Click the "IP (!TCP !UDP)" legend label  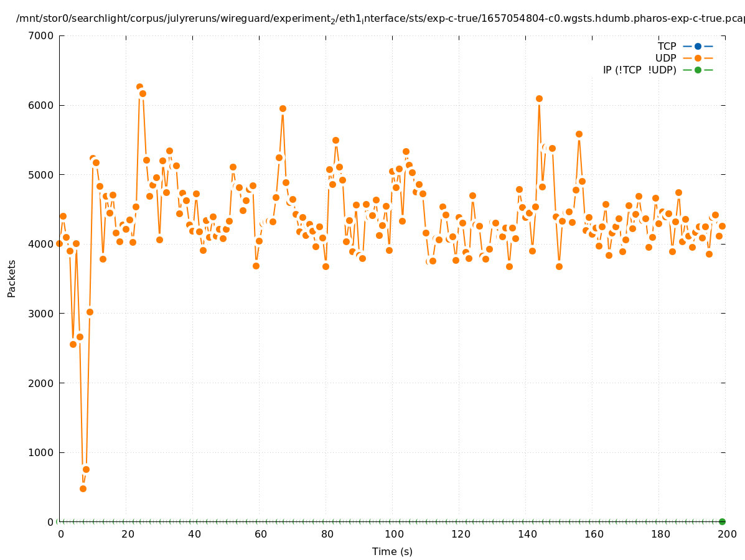pyautogui.click(x=639, y=70)
